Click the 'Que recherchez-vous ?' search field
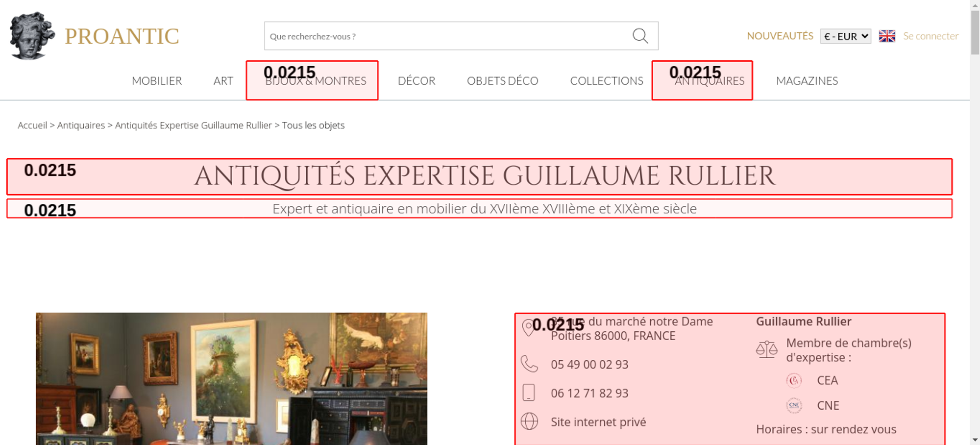Screen dimensions: 980x445 446,36
